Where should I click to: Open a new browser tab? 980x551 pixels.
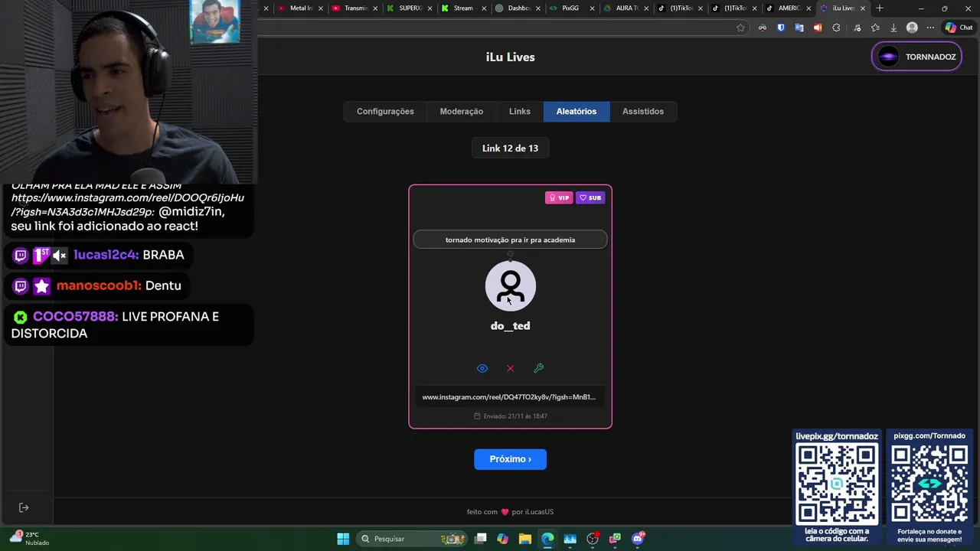(x=880, y=8)
